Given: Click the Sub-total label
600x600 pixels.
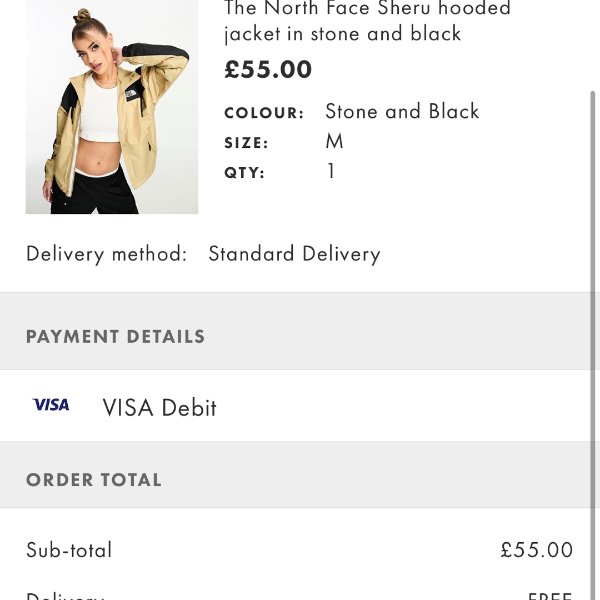Looking at the screenshot, I should pos(69,550).
